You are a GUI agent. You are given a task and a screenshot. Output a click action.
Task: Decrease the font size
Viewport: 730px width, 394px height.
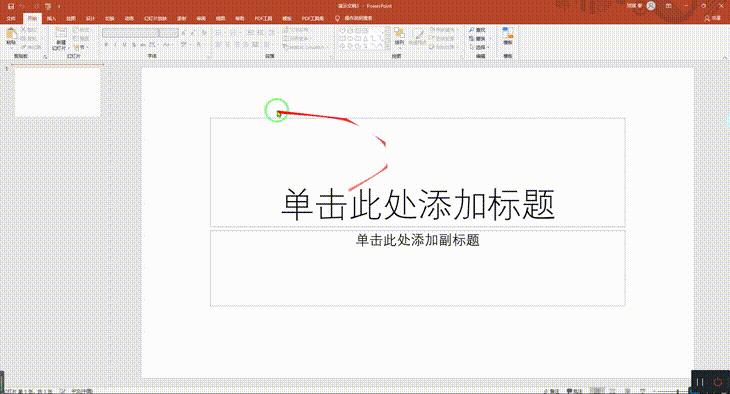(193, 33)
